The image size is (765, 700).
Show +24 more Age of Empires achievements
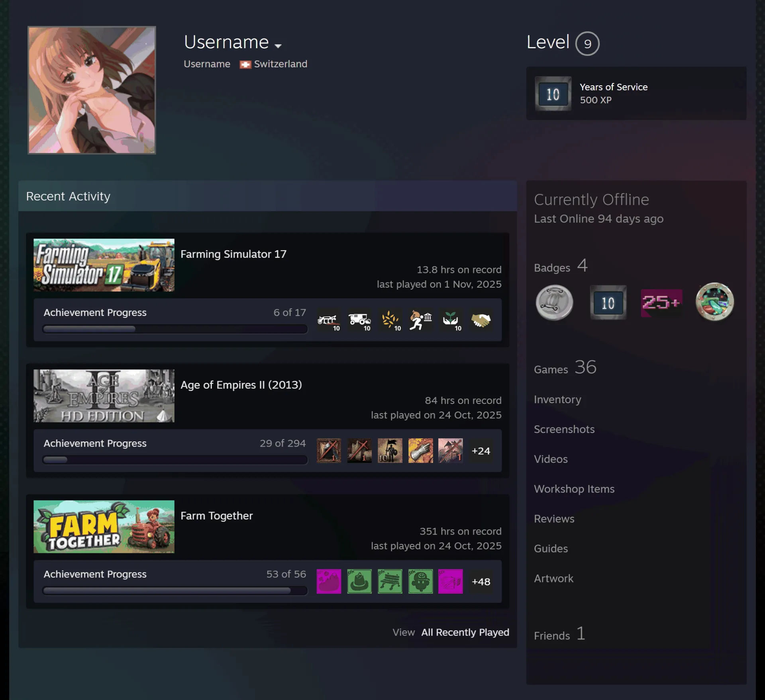pyautogui.click(x=481, y=451)
